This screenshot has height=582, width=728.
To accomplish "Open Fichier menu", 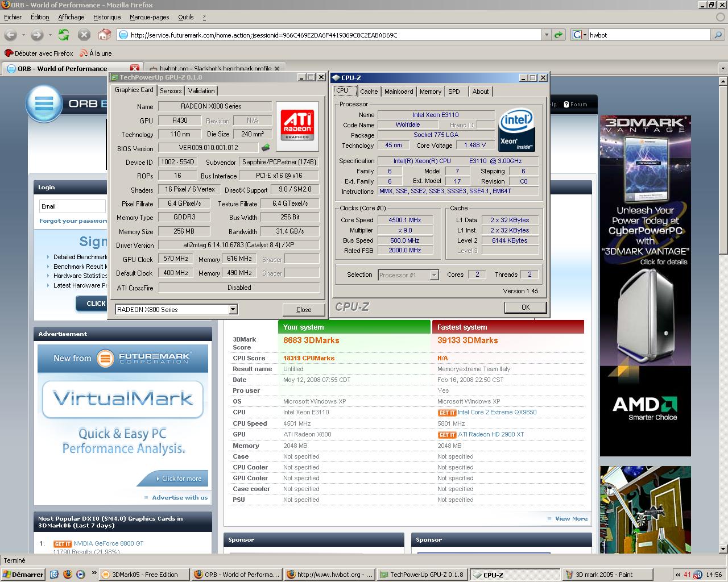I will 13,17.
